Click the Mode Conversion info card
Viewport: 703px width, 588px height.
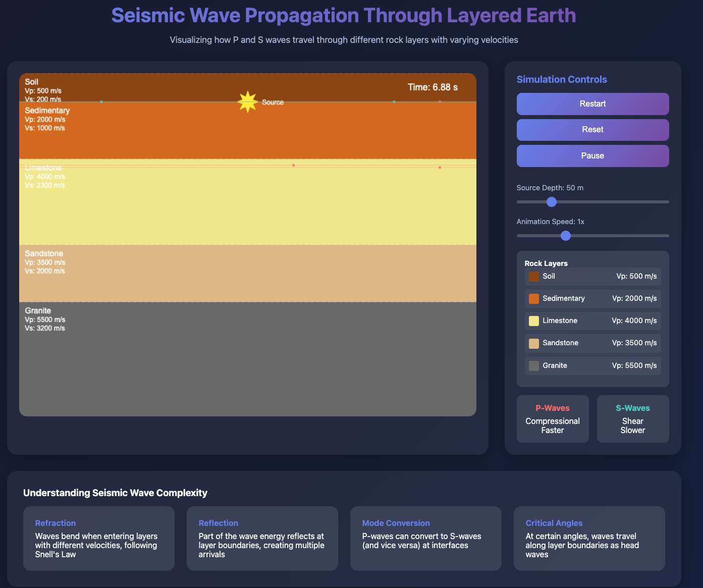pos(425,539)
